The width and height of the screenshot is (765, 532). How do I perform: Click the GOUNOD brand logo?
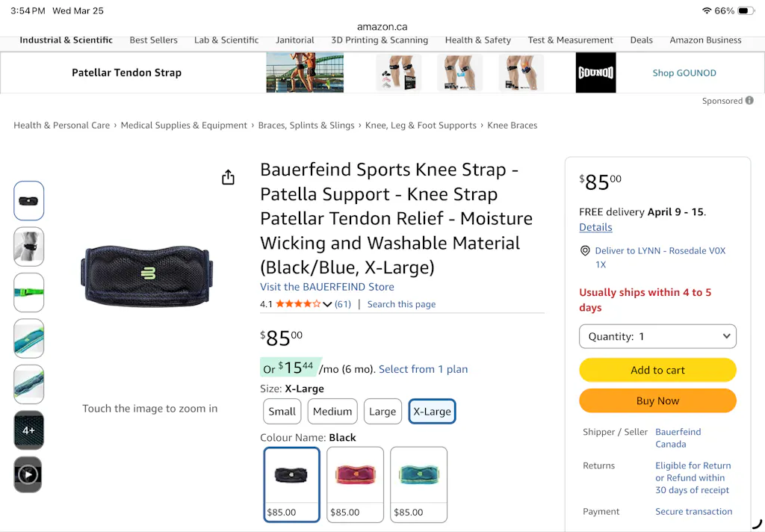pyautogui.click(x=595, y=72)
